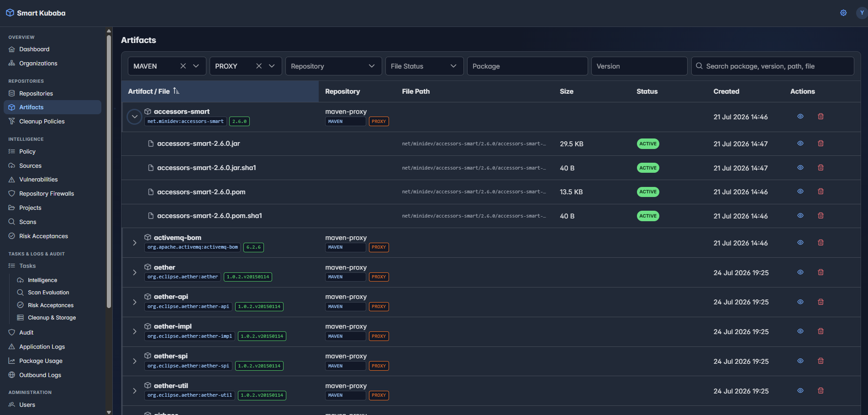
Task: Expand the aether-impl artifact row
Action: pyautogui.click(x=135, y=331)
